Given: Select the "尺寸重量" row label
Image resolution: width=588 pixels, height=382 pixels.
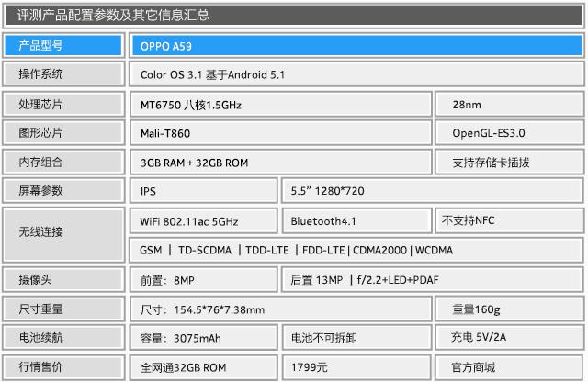Looking at the screenshot, I should [x=63, y=309].
